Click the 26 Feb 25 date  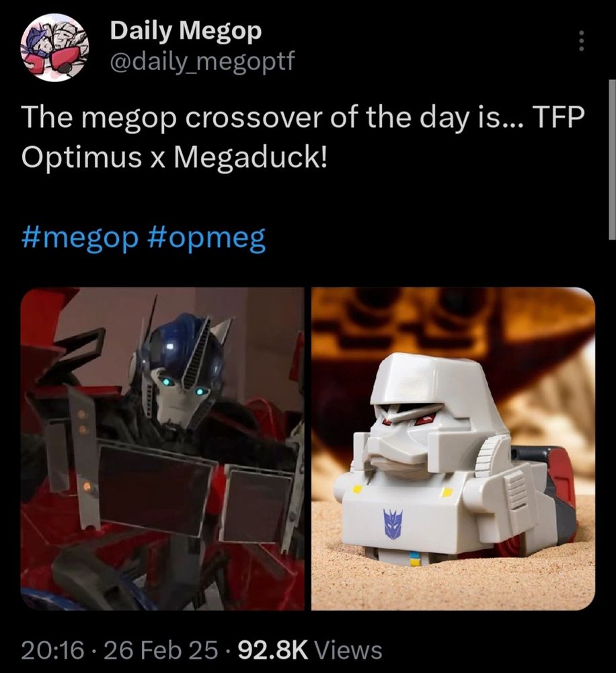(161, 650)
